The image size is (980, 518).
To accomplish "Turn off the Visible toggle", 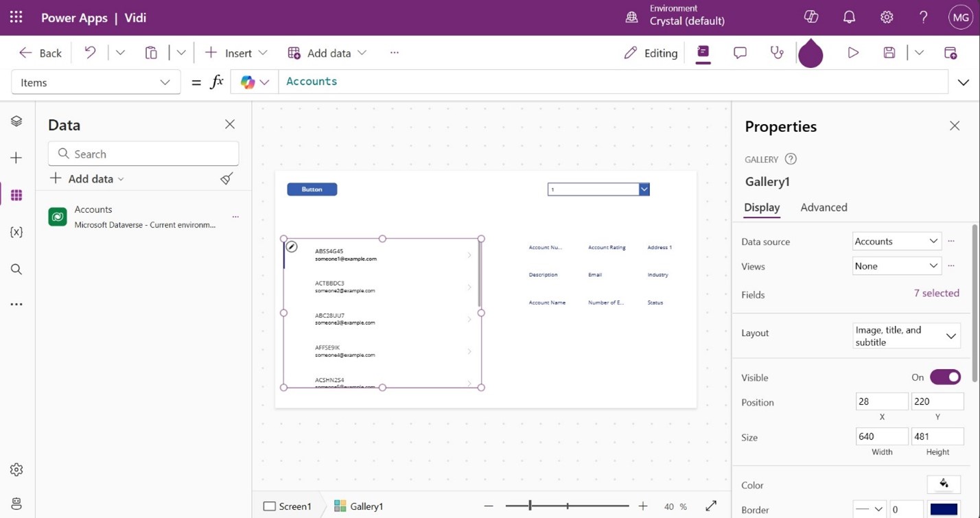I will 945,377.
